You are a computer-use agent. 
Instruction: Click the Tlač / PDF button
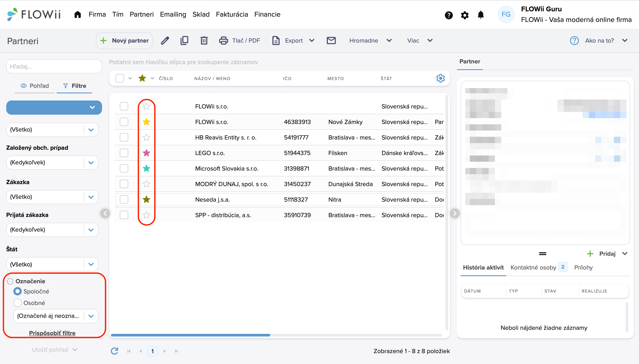point(239,41)
